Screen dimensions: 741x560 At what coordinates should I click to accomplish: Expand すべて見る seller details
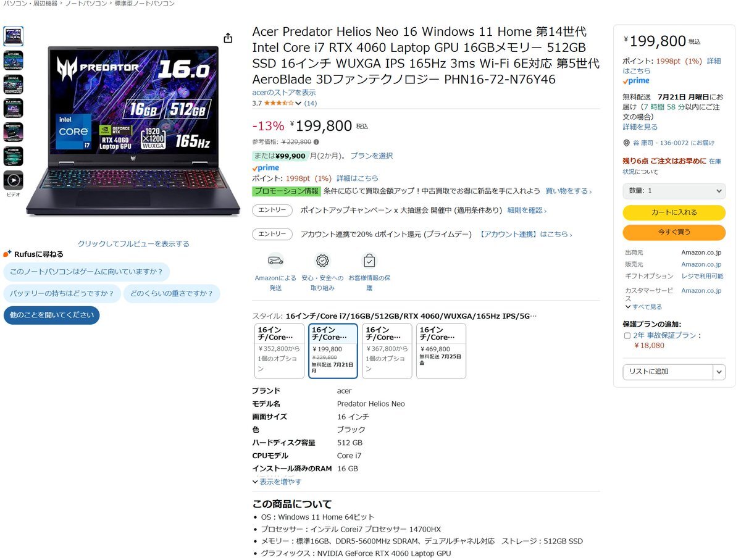(x=643, y=307)
